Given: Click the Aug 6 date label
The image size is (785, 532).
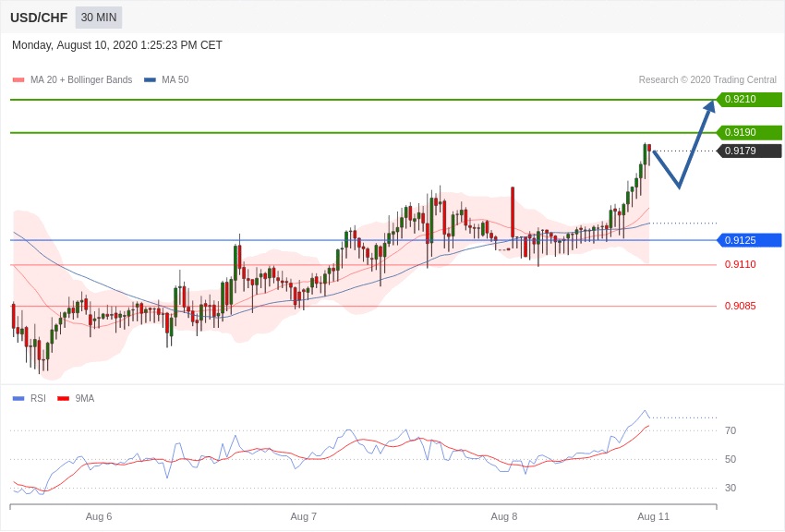Looking at the screenshot, I should pyautogui.click(x=99, y=516).
